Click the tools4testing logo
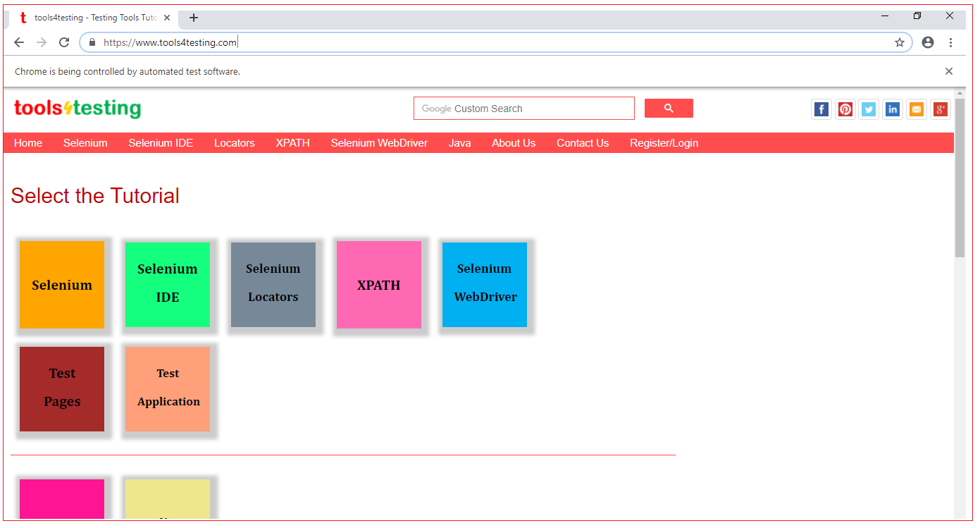The width and height of the screenshot is (980, 528). (77, 109)
